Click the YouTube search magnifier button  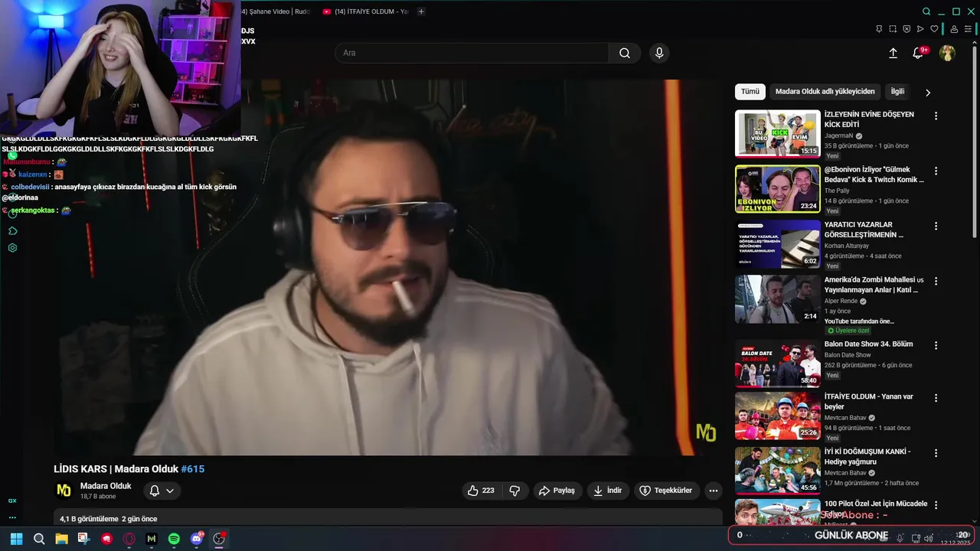(625, 53)
